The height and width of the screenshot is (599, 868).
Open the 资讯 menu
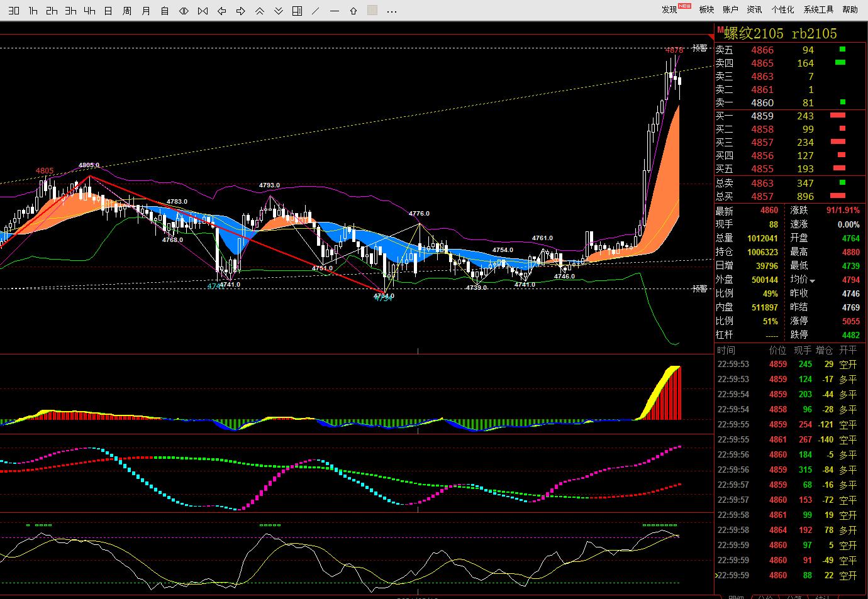tap(754, 9)
